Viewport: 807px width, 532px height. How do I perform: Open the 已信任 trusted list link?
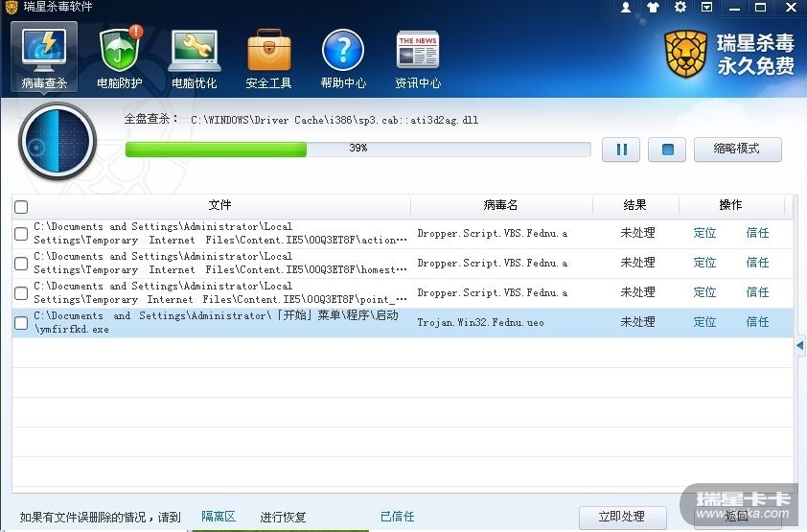pyautogui.click(x=398, y=517)
